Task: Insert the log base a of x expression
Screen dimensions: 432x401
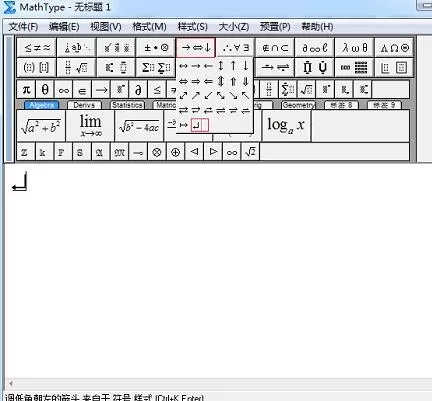Action: [x=287, y=126]
